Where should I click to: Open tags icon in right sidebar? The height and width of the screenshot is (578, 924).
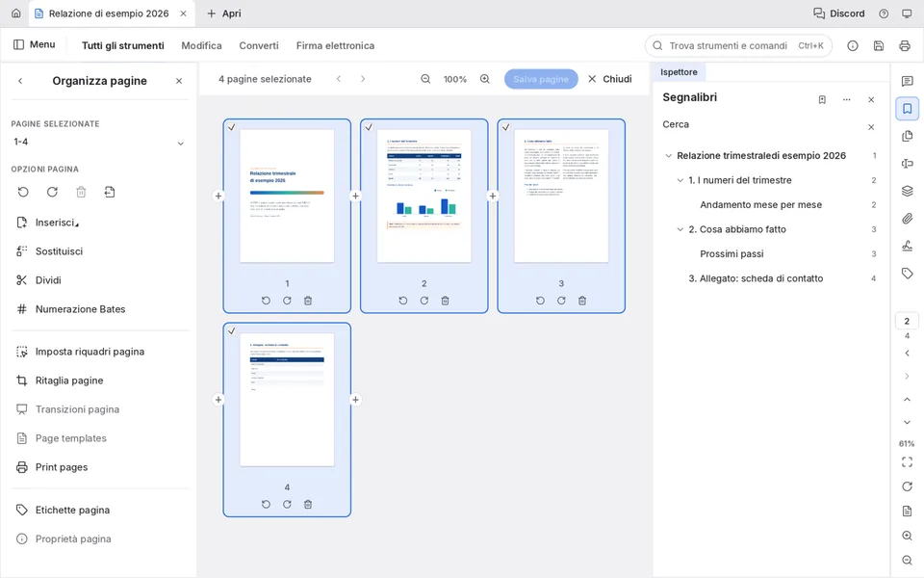click(907, 273)
